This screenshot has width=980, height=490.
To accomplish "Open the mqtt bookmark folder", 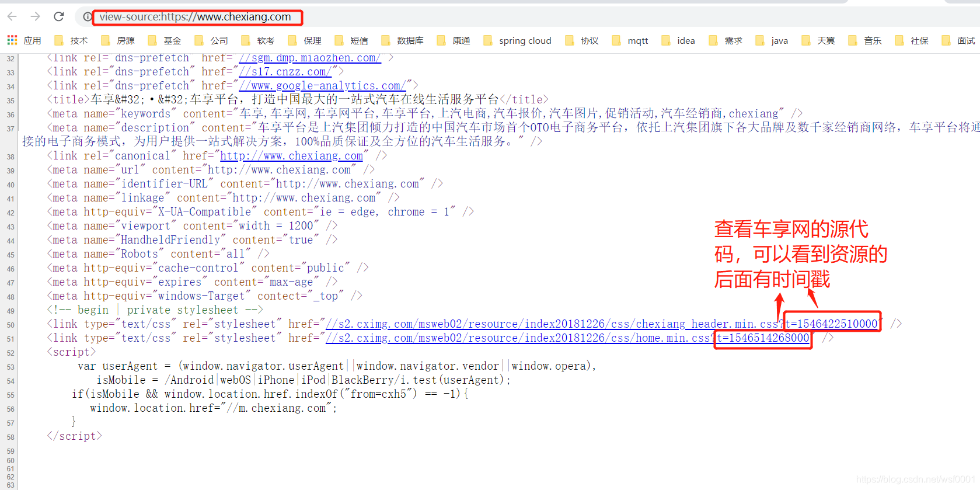I will (x=630, y=40).
